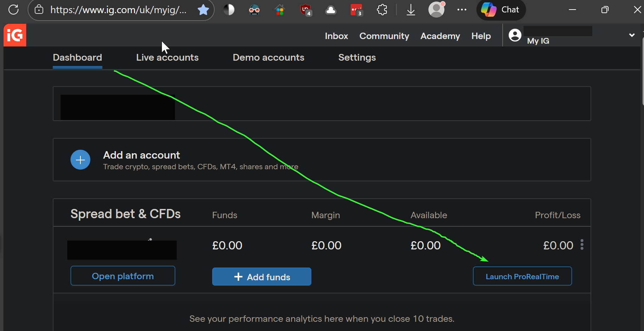Open the browser Extensions puzzle menu

[382, 10]
